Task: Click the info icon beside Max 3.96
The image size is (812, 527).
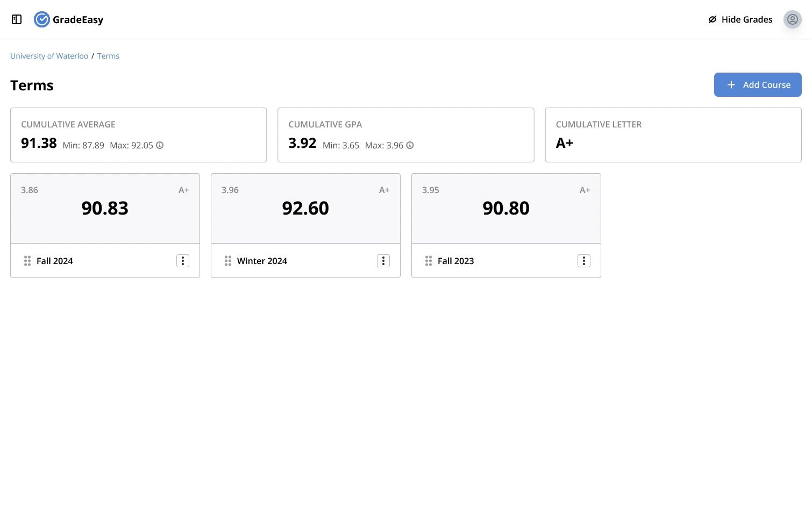Action: click(x=410, y=145)
